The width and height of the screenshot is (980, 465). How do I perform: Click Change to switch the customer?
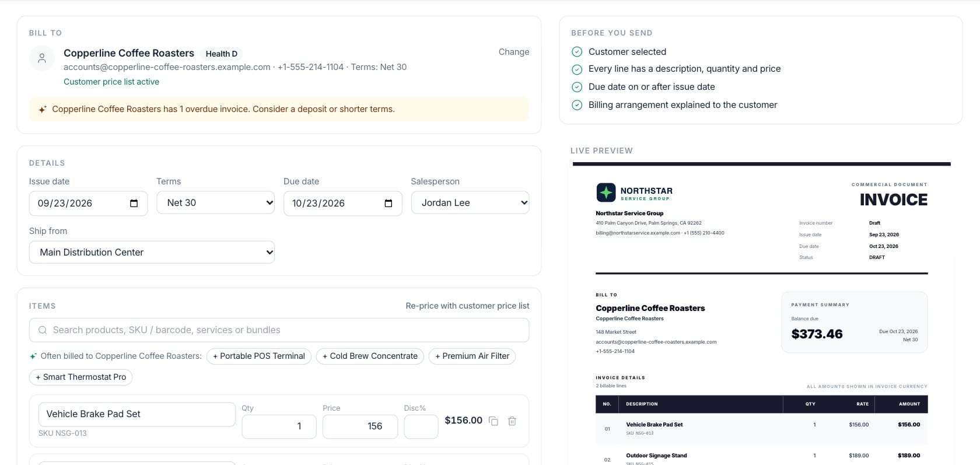(514, 52)
